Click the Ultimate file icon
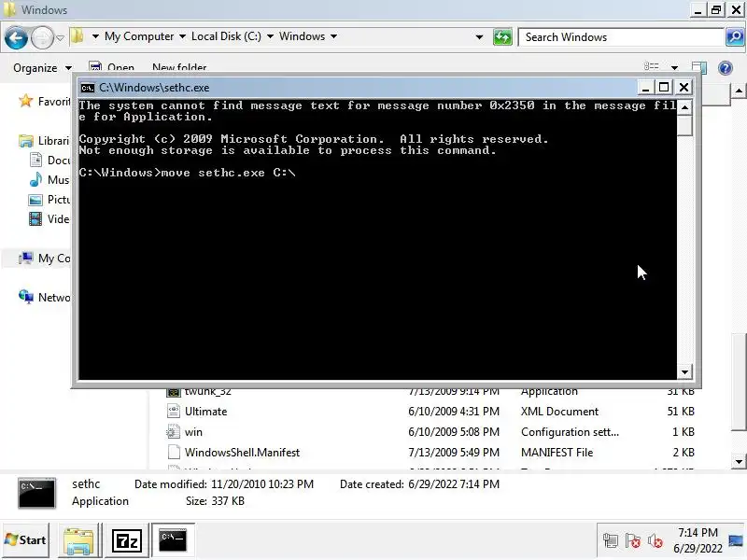Image resolution: width=747 pixels, height=560 pixels. coord(174,411)
